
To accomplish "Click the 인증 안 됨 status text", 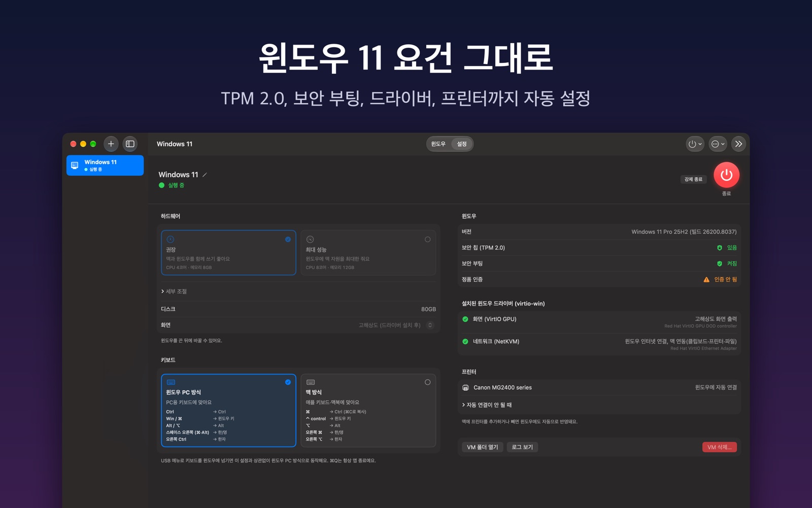I will (x=725, y=279).
